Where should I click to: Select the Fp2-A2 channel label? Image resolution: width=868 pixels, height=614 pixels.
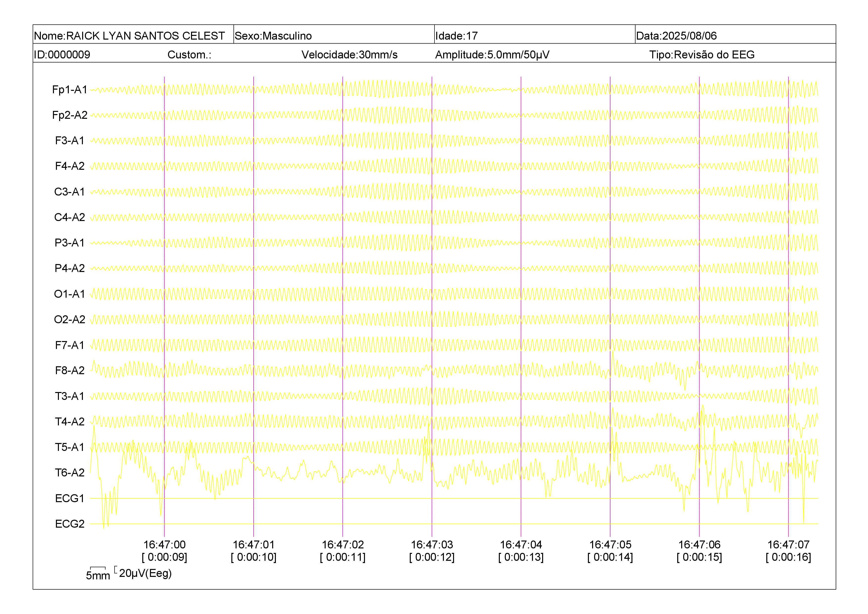(x=70, y=115)
